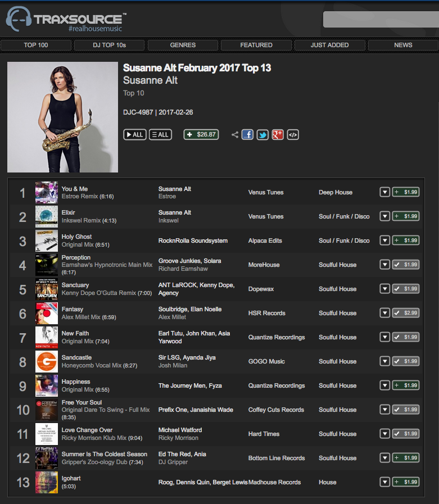
Task: Open Holy Ghost cover art
Action: click(47, 240)
